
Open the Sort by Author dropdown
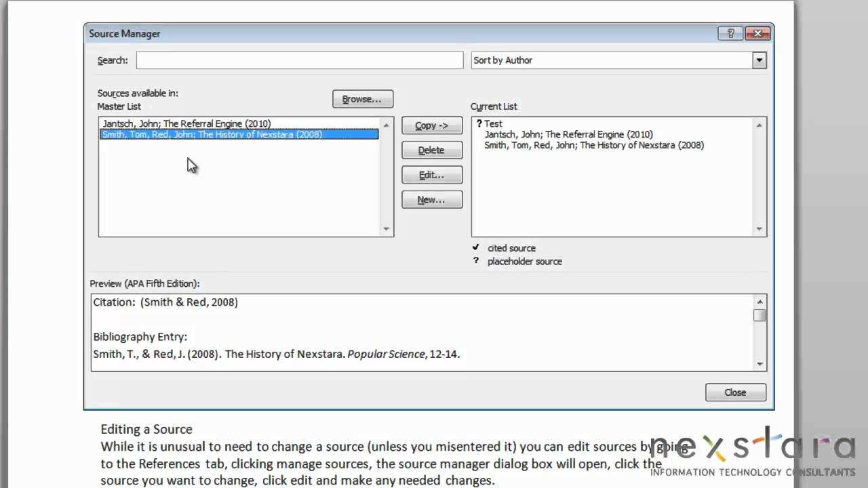click(x=759, y=60)
